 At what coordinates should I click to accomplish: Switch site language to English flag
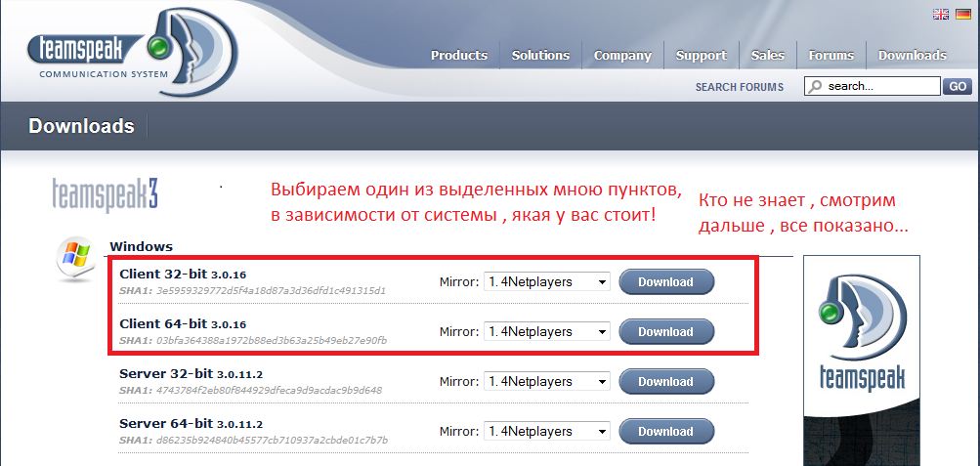940,14
